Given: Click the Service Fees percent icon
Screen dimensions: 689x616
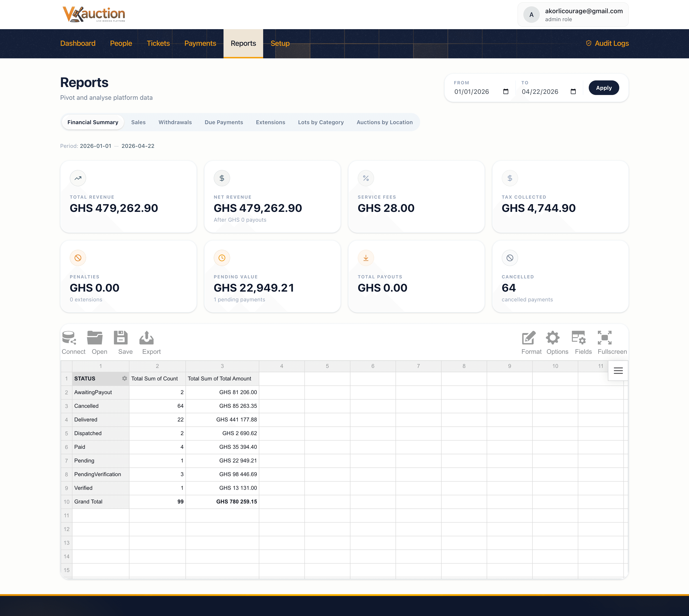Looking at the screenshot, I should pos(366,178).
